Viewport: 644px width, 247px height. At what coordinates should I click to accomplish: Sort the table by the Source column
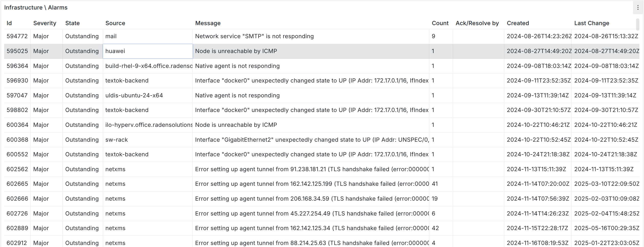click(x=115, y=23)
